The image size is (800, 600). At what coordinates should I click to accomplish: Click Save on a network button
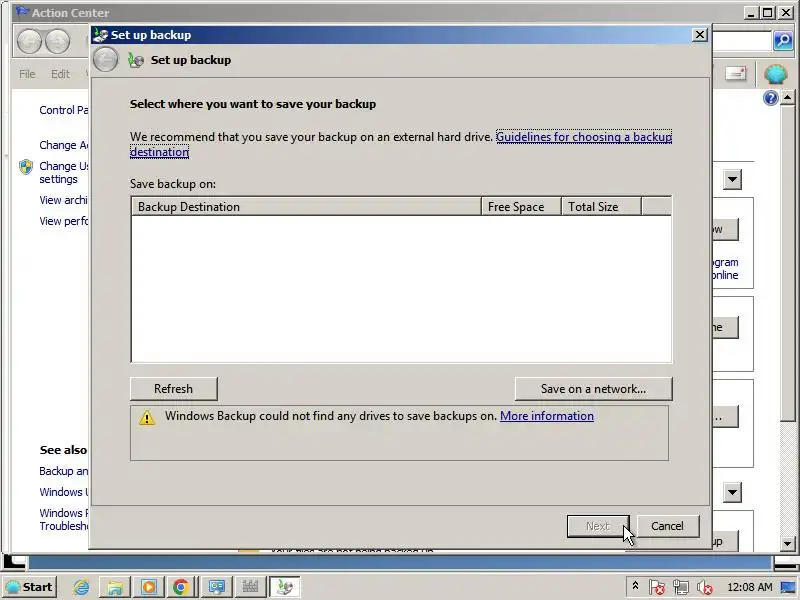(x=593, y=389)
